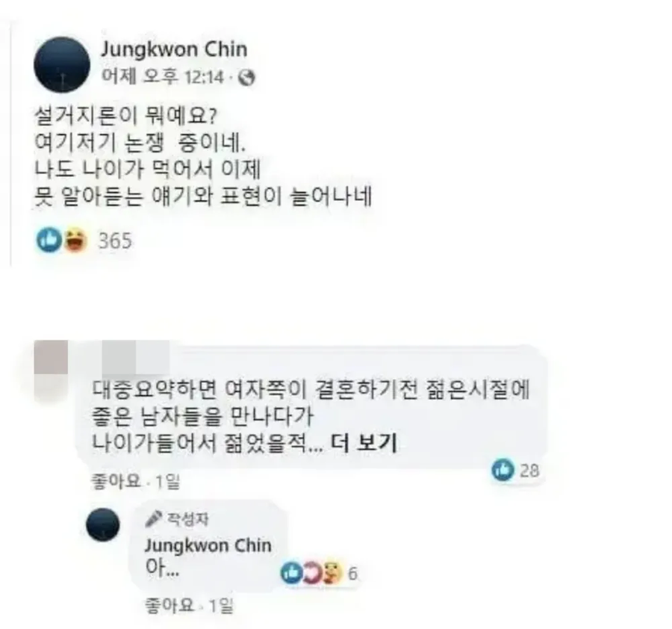Click the globe public-visibility icon
The width and height of the screenshot is (672, 629).
tap(246, 78)
